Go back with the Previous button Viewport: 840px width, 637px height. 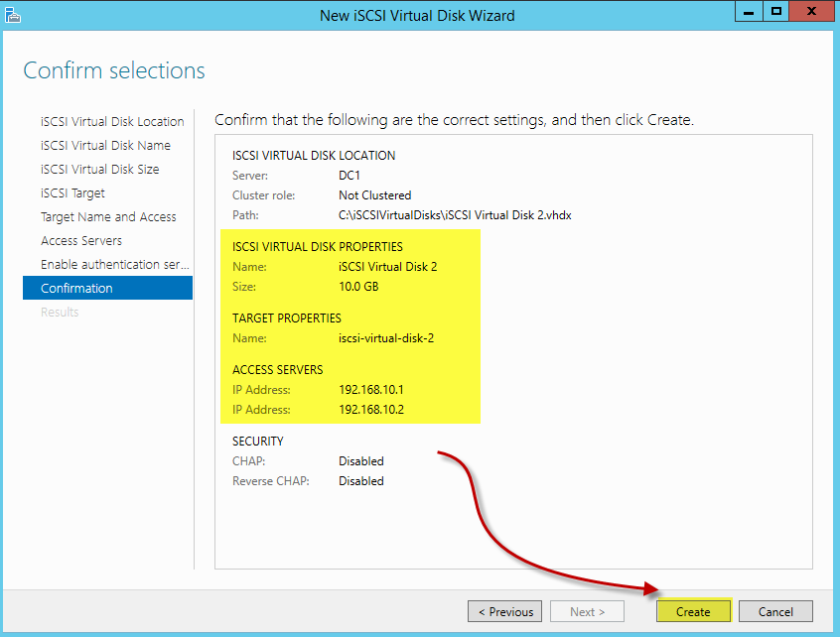point(504,611)
